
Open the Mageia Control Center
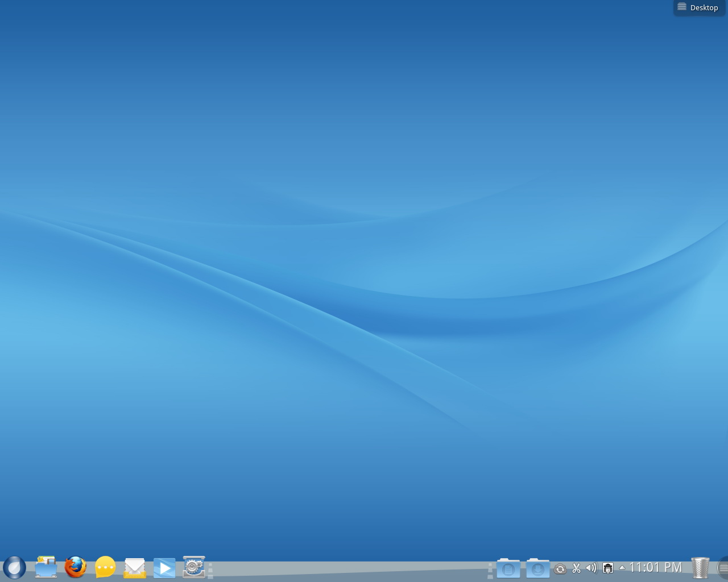[194, 567]
